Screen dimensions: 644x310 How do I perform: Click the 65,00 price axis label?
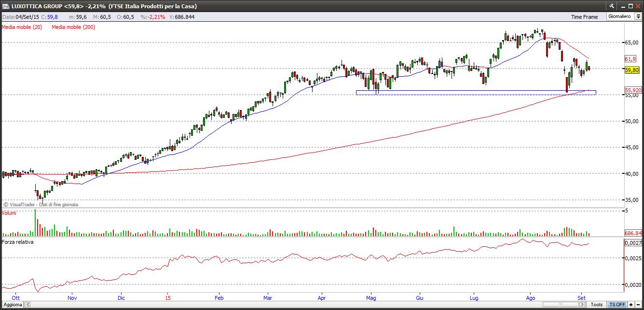[632, 42]
